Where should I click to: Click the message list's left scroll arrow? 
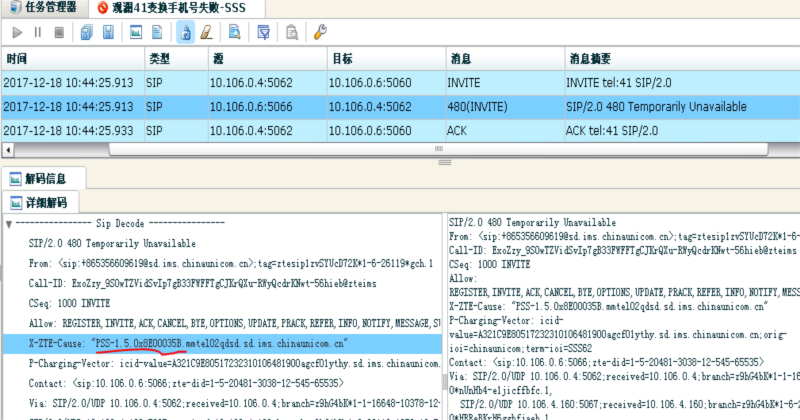(7, 151)
